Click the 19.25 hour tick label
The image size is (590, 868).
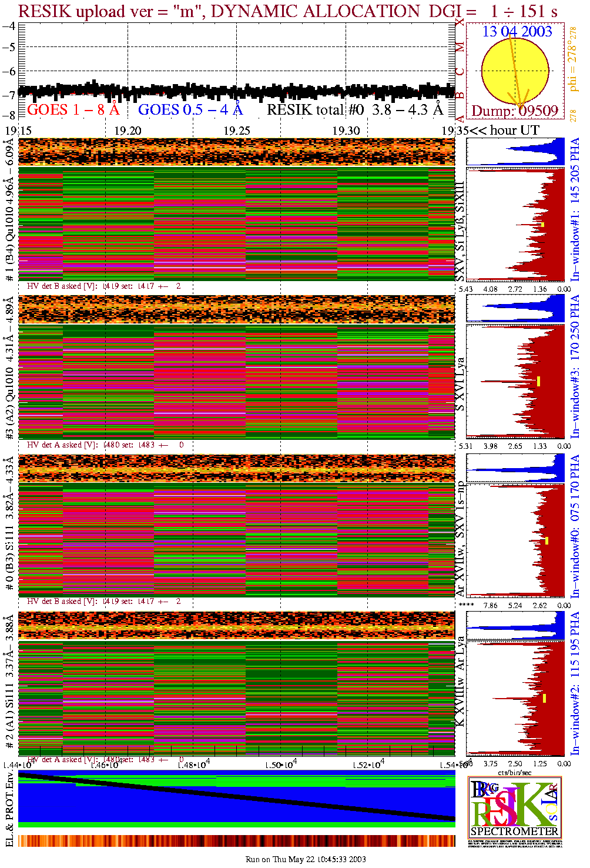tap(237, 131)
